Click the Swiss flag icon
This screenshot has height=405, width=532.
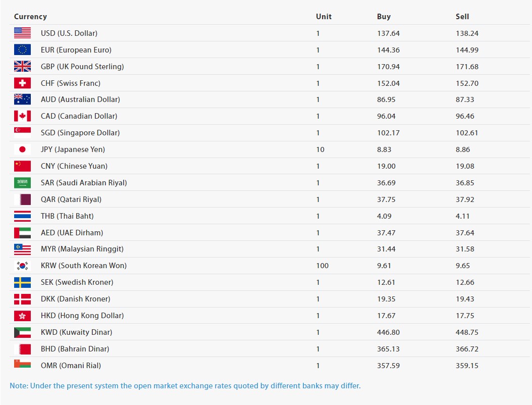[x=22, y=83]
